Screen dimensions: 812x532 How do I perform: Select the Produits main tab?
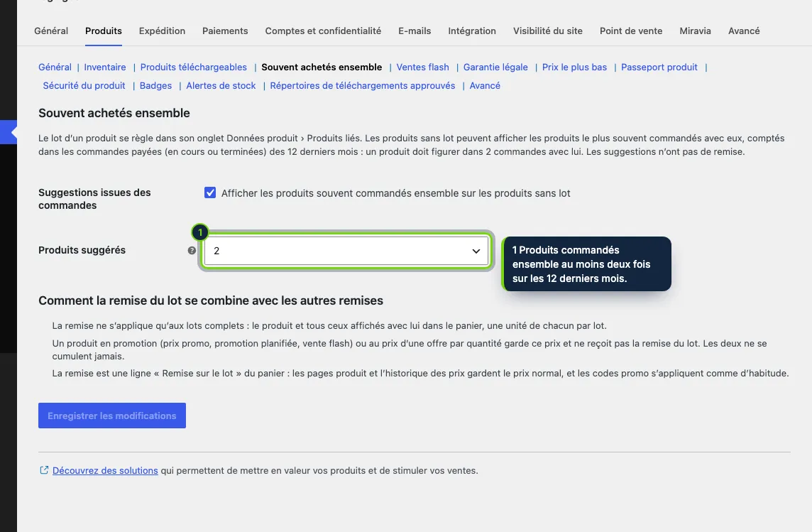104,31
